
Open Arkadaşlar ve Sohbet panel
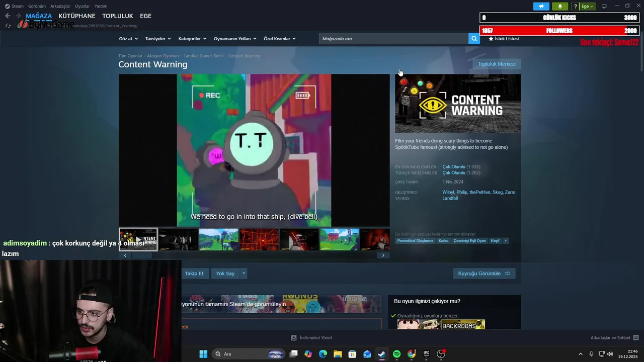click(614, 338)
